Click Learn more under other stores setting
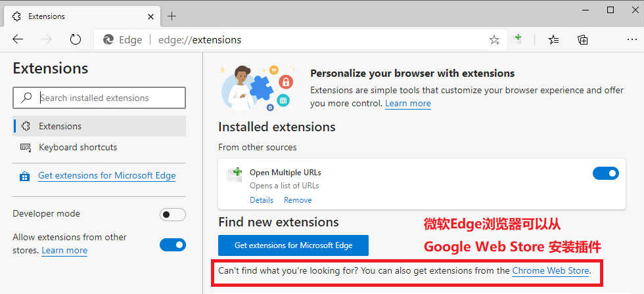644x294 pixels. (x=64, y=250)
